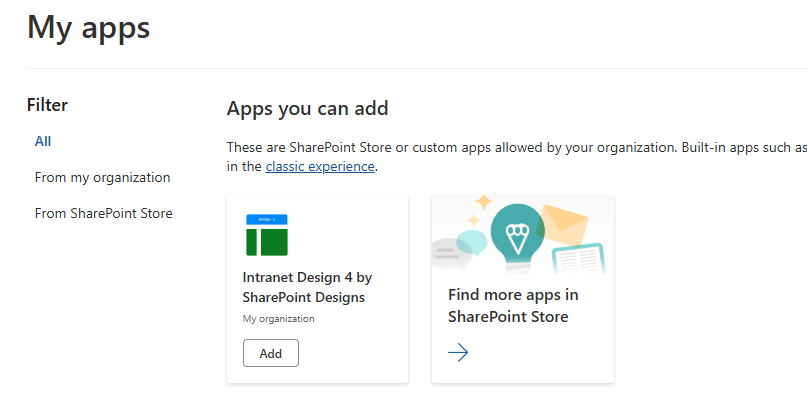
Task: Click the Apps you can add heading
Action: click(x=307, y=109)
